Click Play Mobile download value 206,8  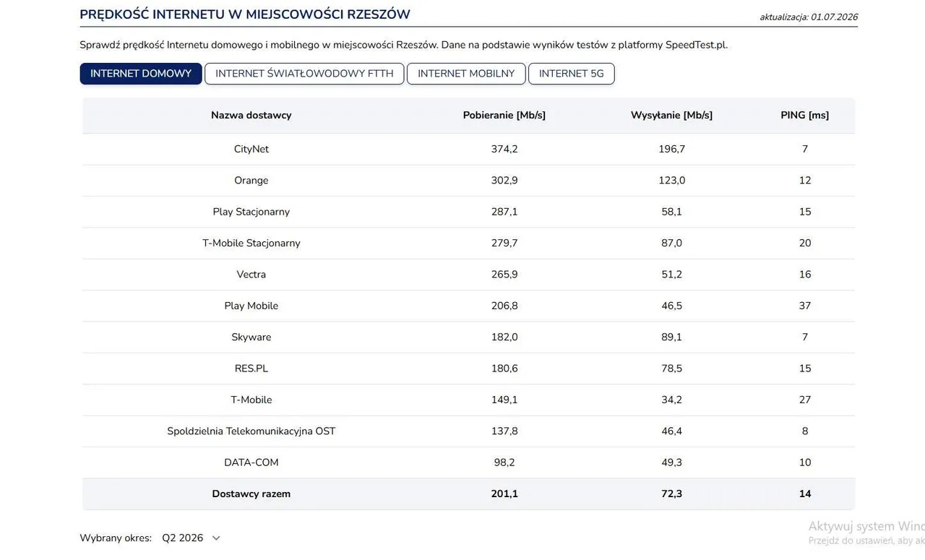coord(504,306)
